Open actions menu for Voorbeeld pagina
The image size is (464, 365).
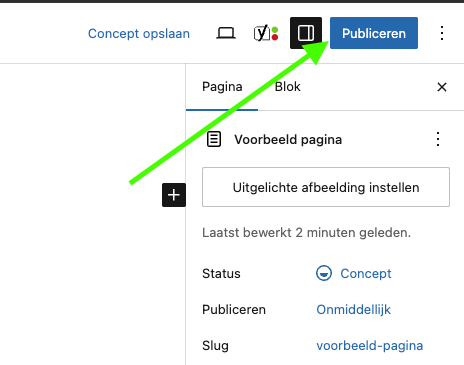point(438,139)
